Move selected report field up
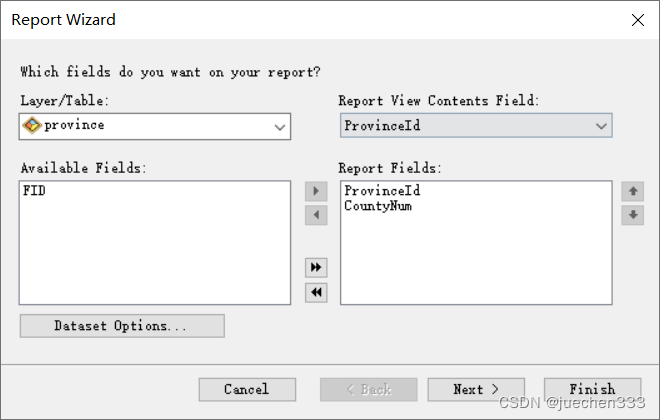This screenshot has height=420, width=660. 632,191
